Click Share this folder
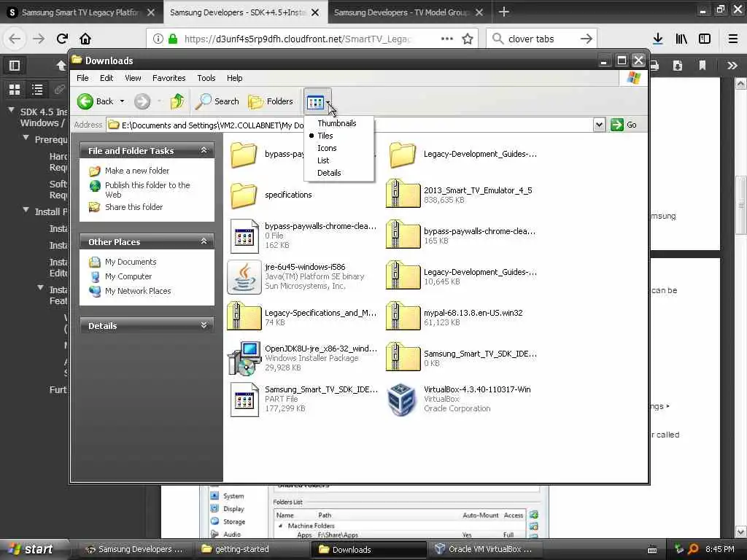This screenshot has width=747, height=560. tap(133, 206)
